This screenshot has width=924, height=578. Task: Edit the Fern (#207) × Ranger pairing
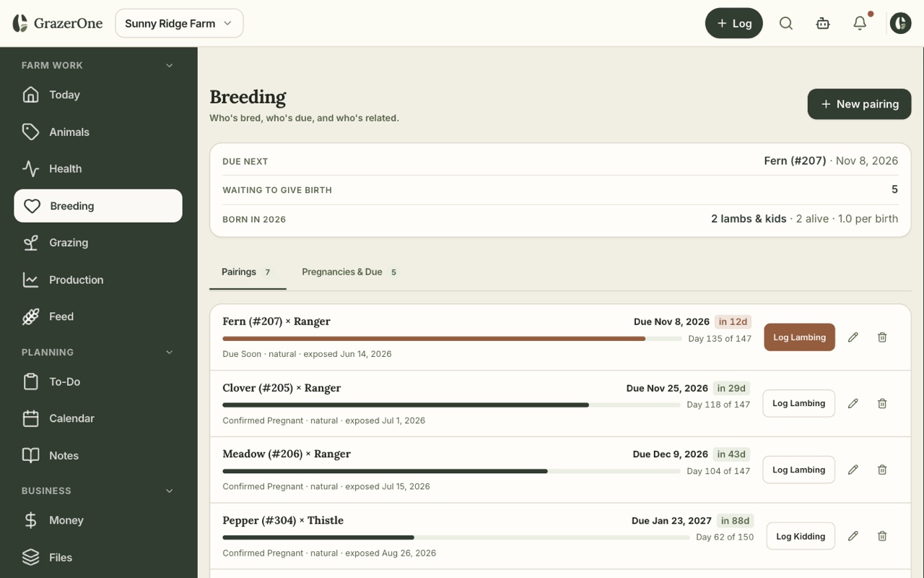click(x=853, y=337)
